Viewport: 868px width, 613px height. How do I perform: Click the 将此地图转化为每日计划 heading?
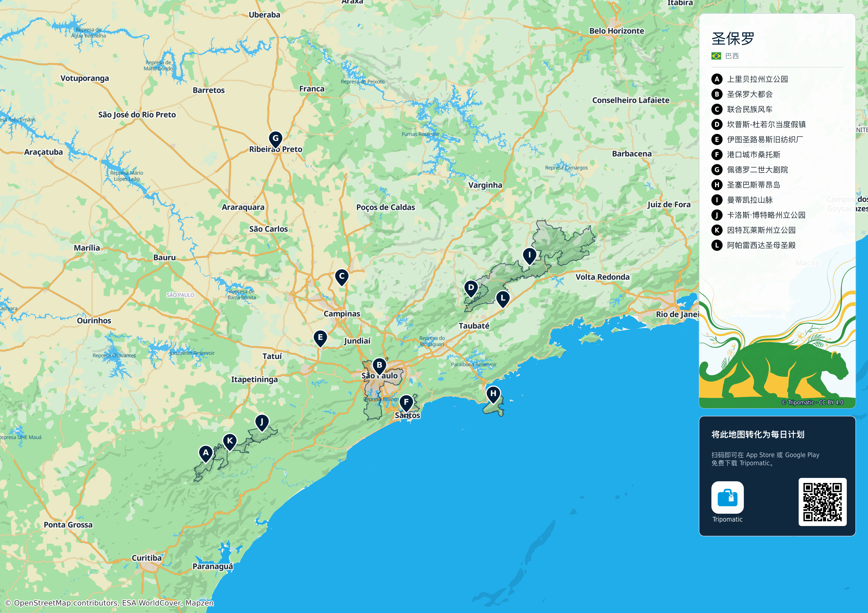(758, 435)
